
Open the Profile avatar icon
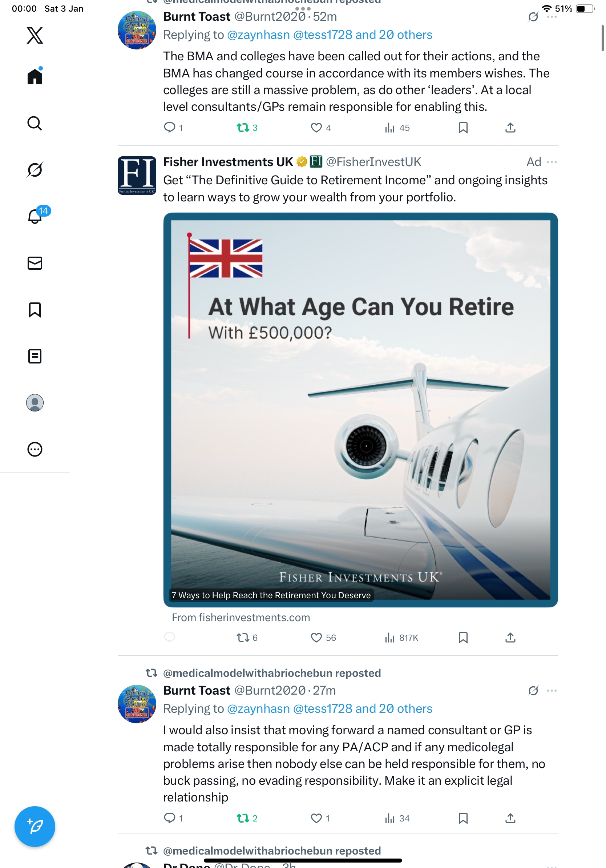(35, 403)
